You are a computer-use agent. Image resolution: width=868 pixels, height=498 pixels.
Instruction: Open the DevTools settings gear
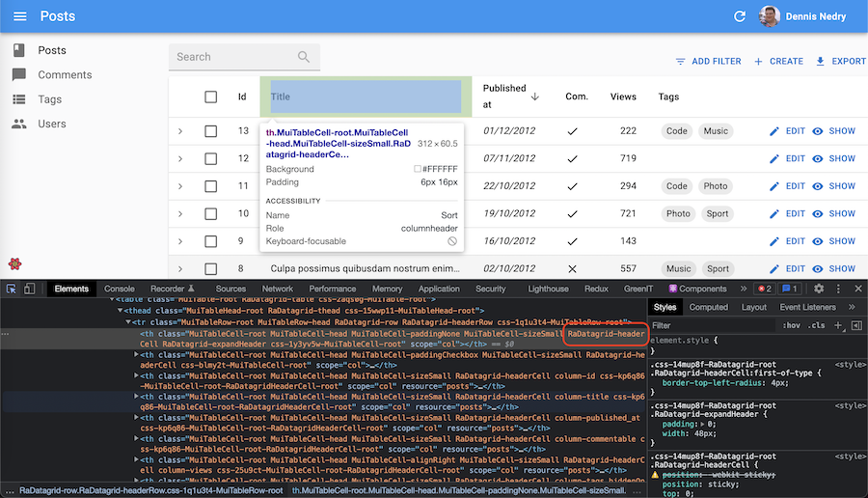tap(819, 289)
